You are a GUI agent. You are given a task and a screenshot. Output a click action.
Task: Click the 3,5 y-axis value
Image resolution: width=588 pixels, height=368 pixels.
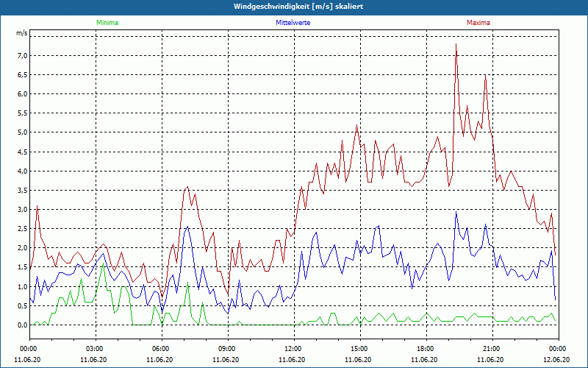point(23,191)
